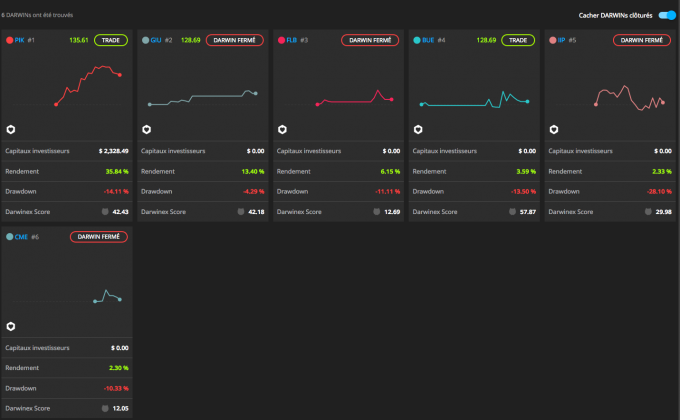Click the TRADE button on BUE card
This screenshot has width=680, height=420.
[x=518, y=40]
